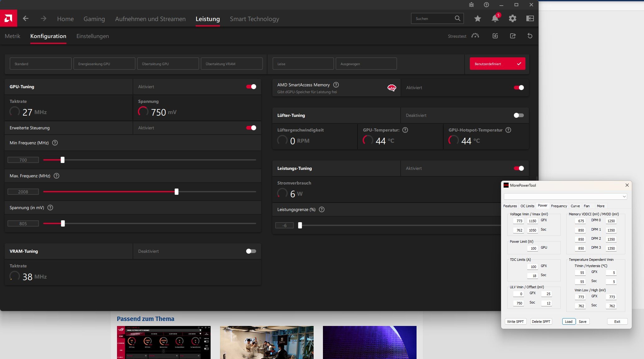The height and width of the screenshot is (359, 644).
Task: Enable the Lüfter-Tuning toggle
Action: pos(519,115)
